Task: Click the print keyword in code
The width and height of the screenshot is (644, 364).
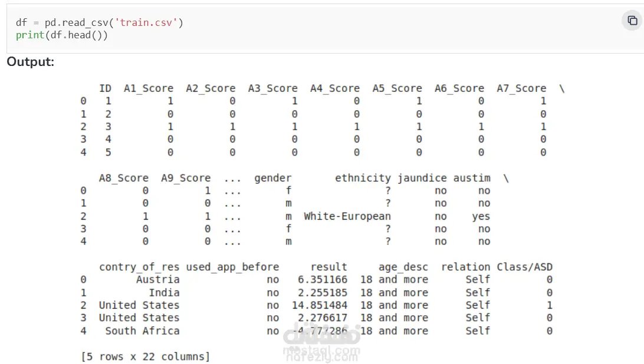Action: point(30,35)
